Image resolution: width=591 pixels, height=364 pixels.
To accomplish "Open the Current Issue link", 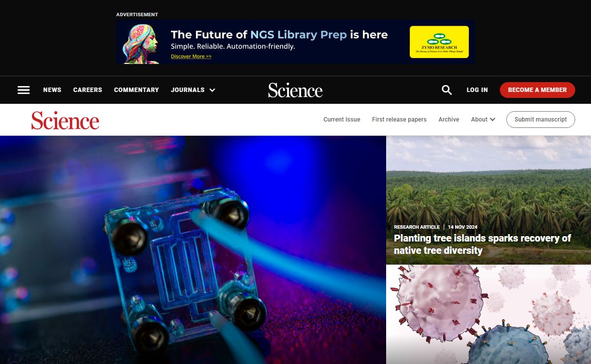I will tap(342, 120).
